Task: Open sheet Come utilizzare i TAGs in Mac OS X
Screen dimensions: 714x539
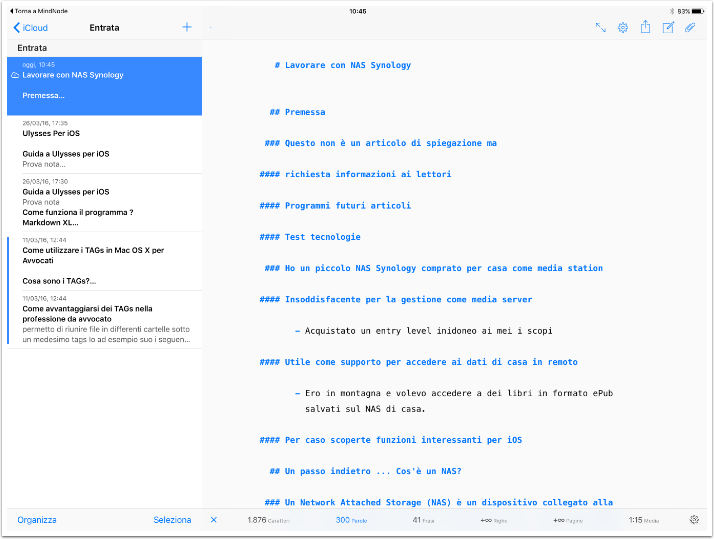Action: (105, 261)
